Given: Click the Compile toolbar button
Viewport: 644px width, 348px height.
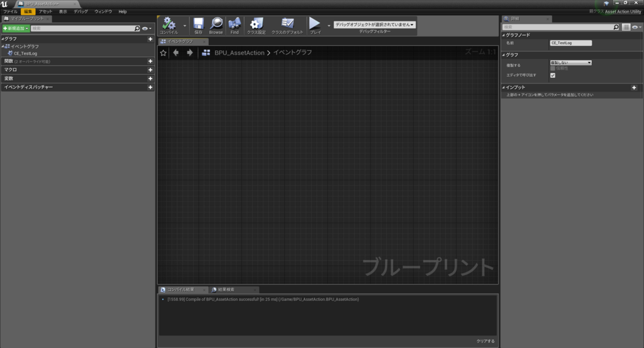Looking at the screenshot, I should click(169, 26).
